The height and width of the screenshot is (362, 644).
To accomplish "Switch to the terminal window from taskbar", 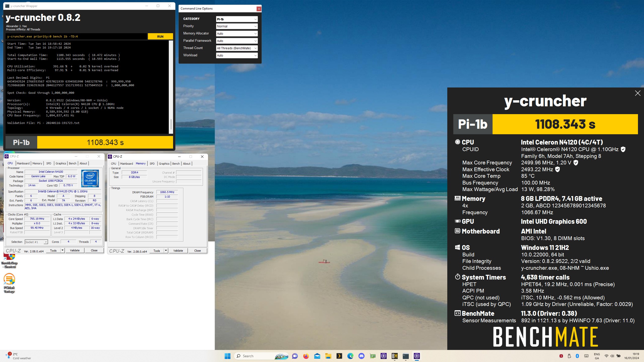I will point(406,356).
